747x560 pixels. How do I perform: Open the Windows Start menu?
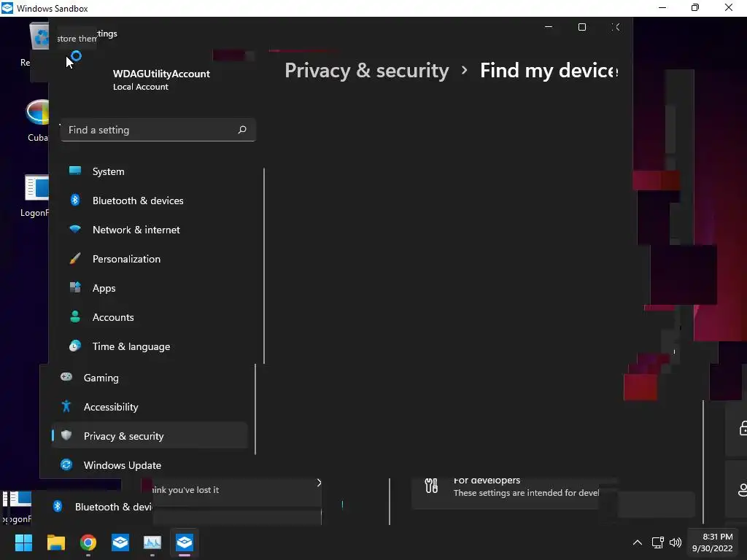click(x=23, y=542)
